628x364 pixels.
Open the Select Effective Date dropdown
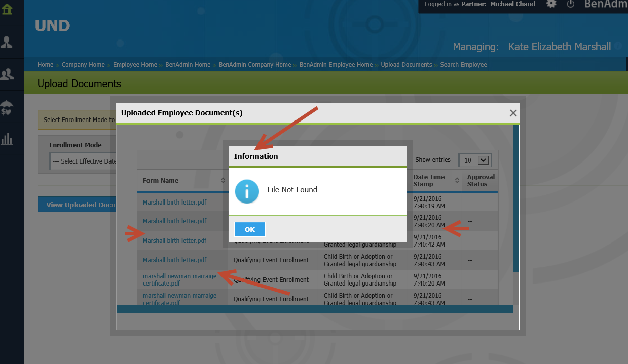tap(84, 161)
